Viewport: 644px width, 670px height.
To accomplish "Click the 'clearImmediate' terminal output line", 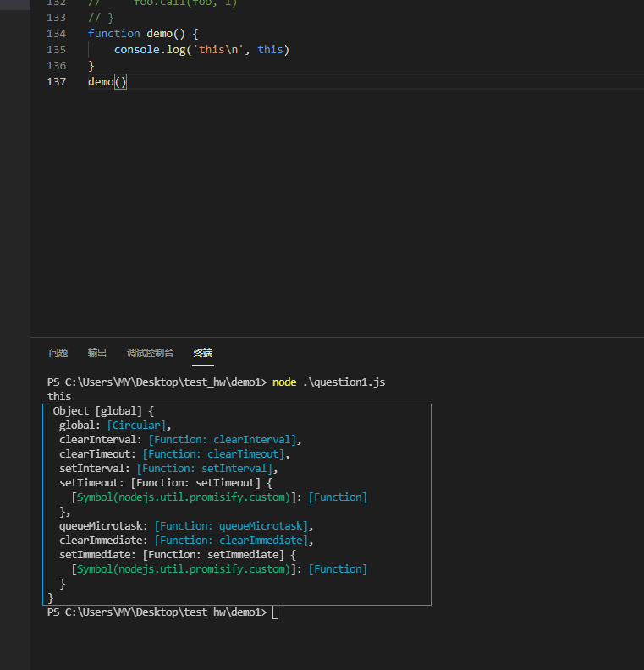I will point(186,541).
